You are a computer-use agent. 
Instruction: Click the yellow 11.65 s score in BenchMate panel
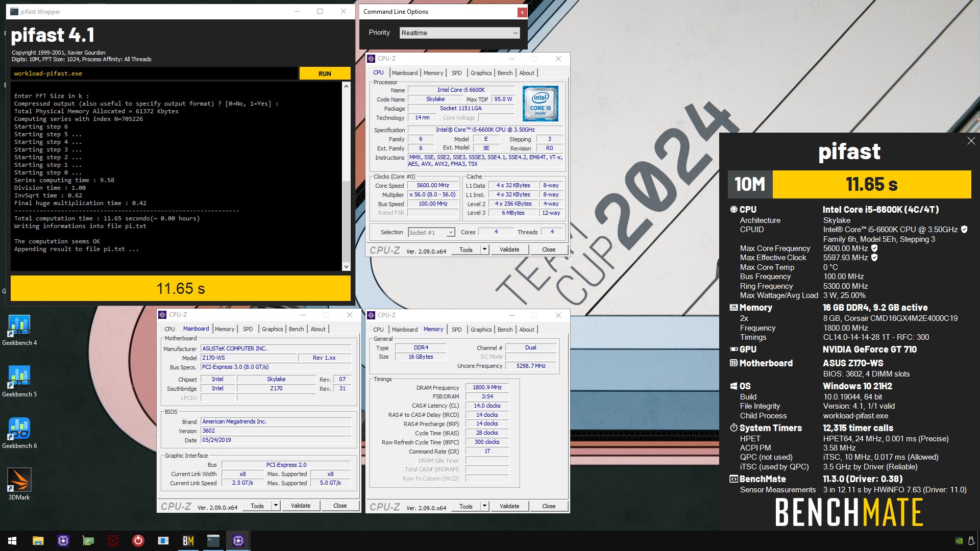(871, 184)
